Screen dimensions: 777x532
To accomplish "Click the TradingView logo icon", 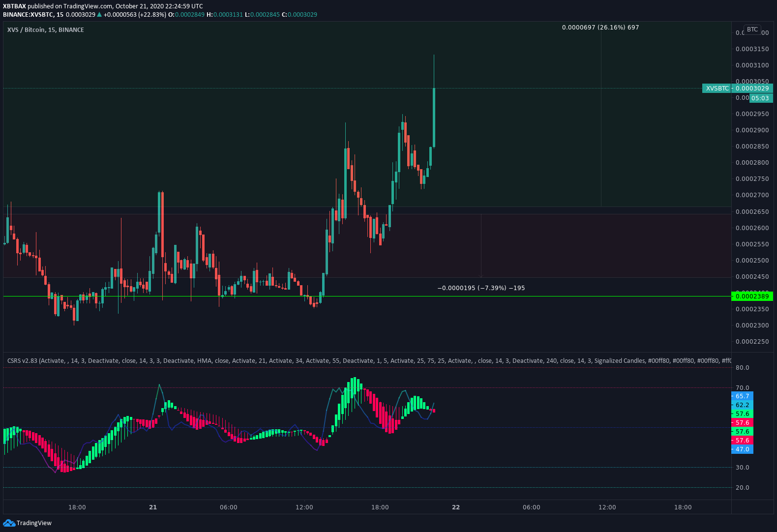I will (x=9, y=523).
